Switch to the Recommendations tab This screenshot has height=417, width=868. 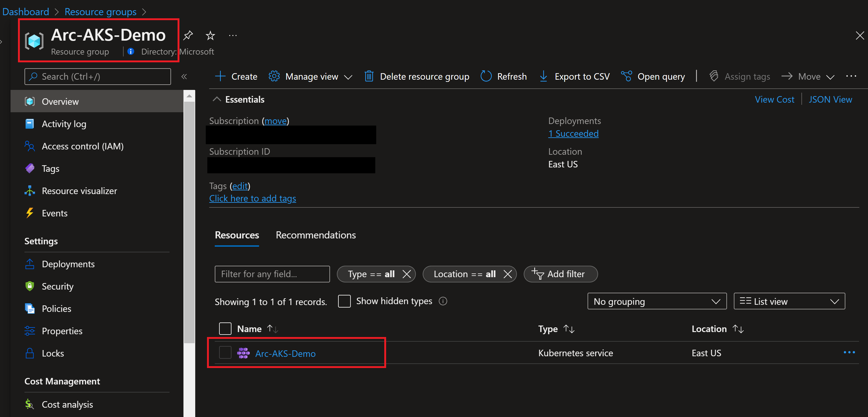click(x=316, y=235)
